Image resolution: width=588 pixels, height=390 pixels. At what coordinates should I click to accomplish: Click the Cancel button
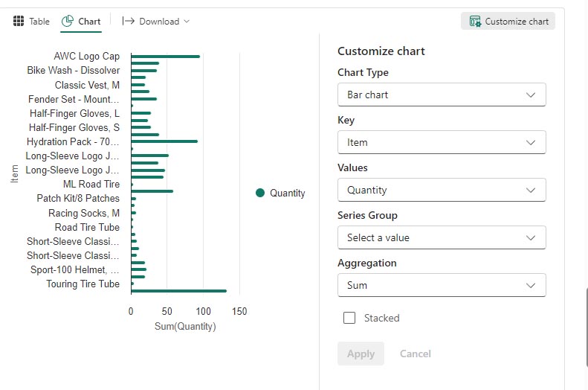(415, 354)
